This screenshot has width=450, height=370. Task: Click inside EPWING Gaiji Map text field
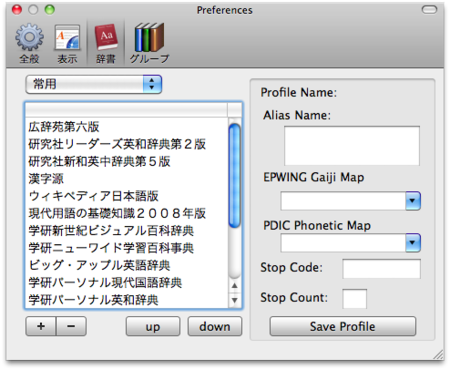343,201
